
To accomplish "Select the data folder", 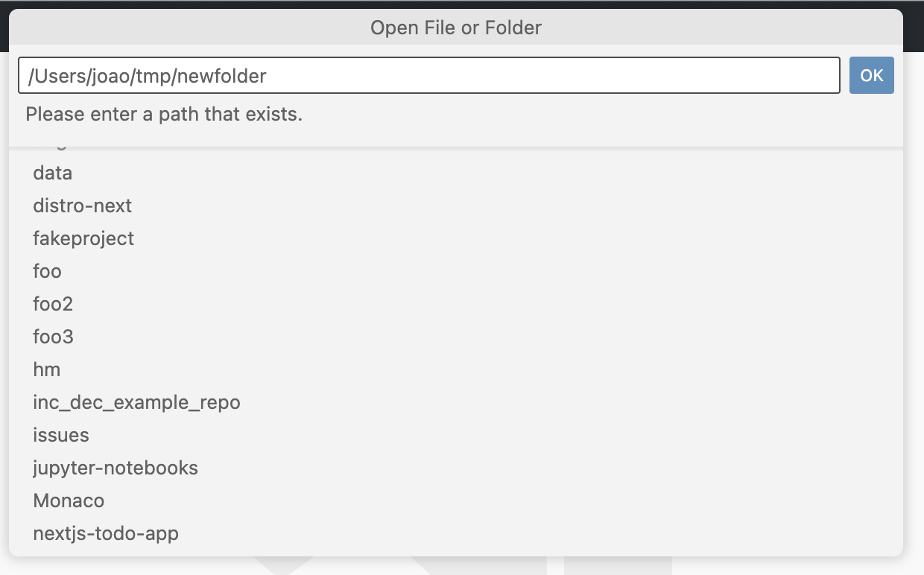I will (52, 173).
